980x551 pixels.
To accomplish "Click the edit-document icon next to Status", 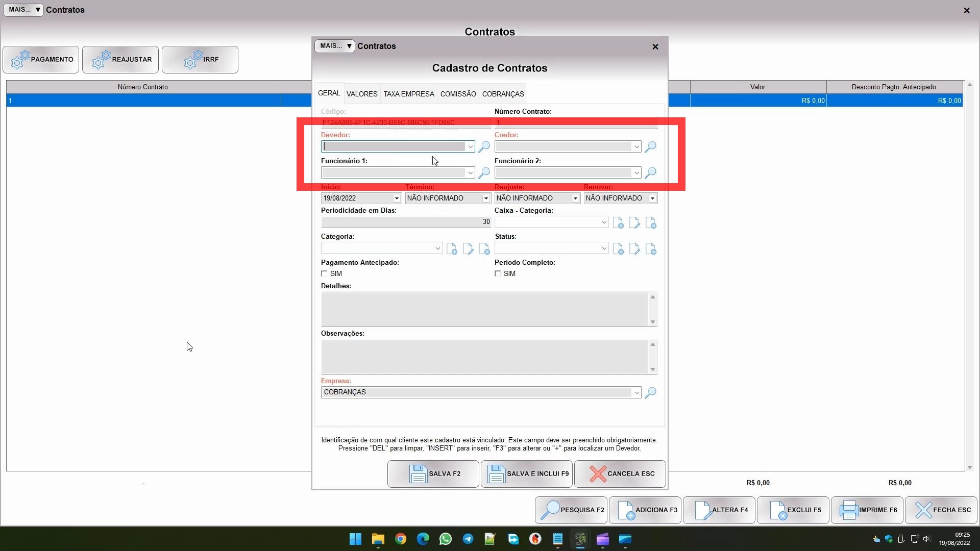I will pyautogui.click(x=634, y=249).
